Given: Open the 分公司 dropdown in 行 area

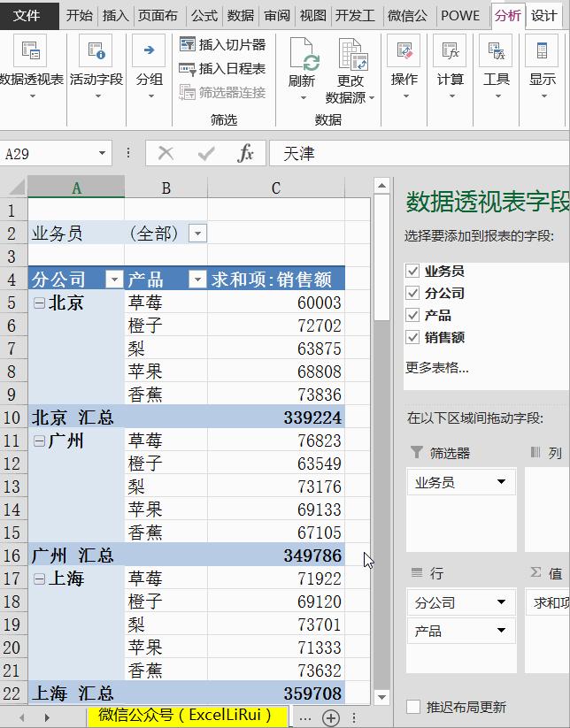Looking at the screenshot, I should (x=501, y=602).
